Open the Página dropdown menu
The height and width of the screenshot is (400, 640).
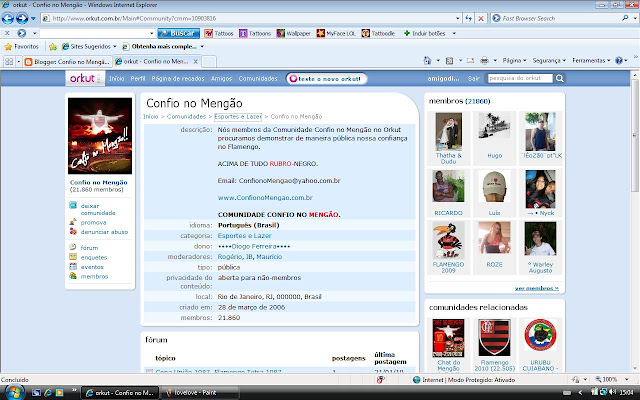pos(514,60)
